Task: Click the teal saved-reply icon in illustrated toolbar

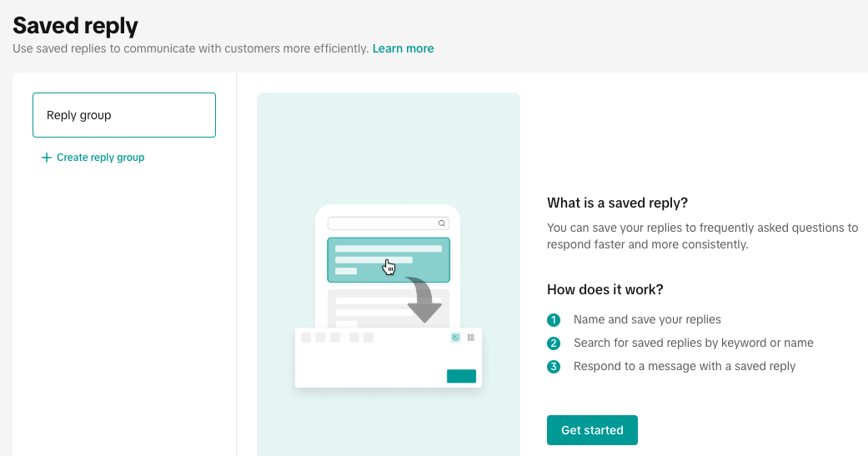Action: point(455,338)
